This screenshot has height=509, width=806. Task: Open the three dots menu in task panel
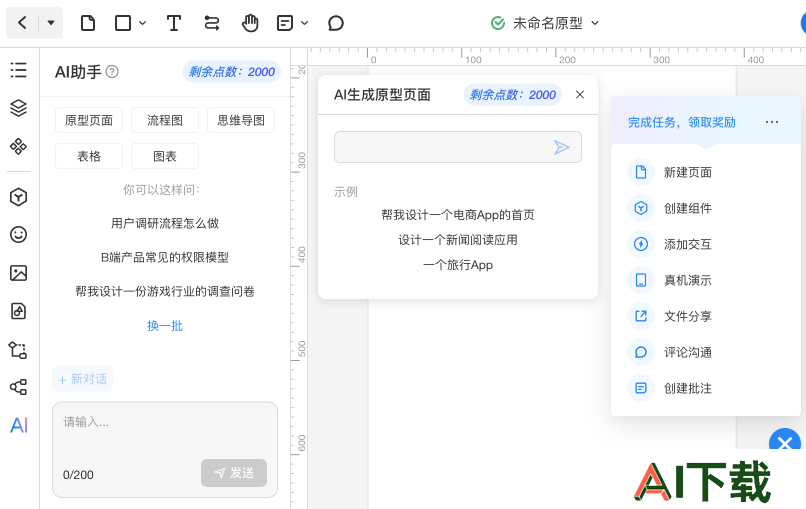(x=772, y=122)
